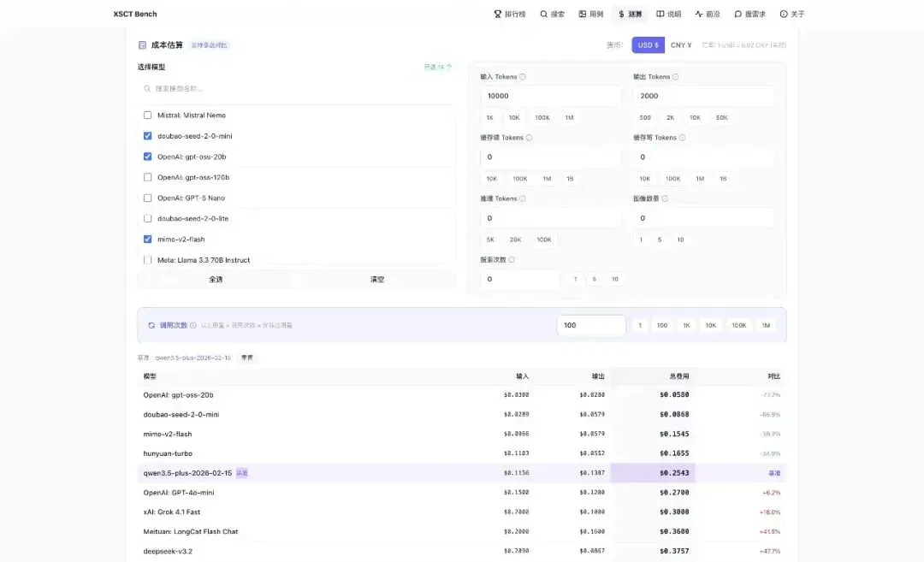Select the hunyuan-turbo table row

[462, 453]
